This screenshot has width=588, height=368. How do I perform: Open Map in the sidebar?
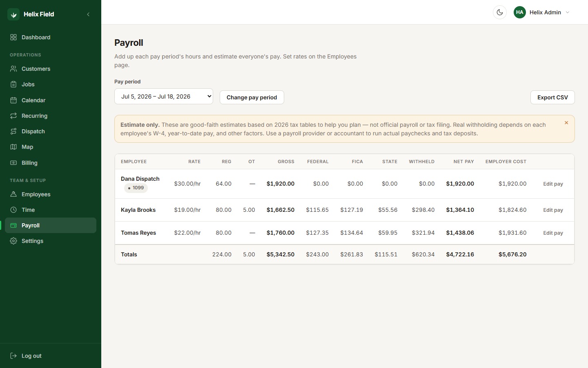[x=51, y=147]
